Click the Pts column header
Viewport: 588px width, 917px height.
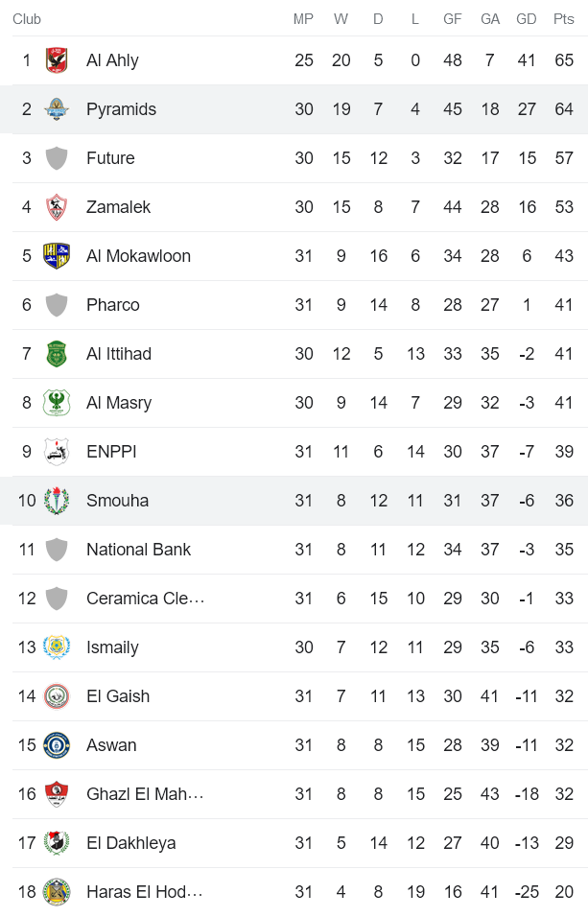[x=564, y=19]
